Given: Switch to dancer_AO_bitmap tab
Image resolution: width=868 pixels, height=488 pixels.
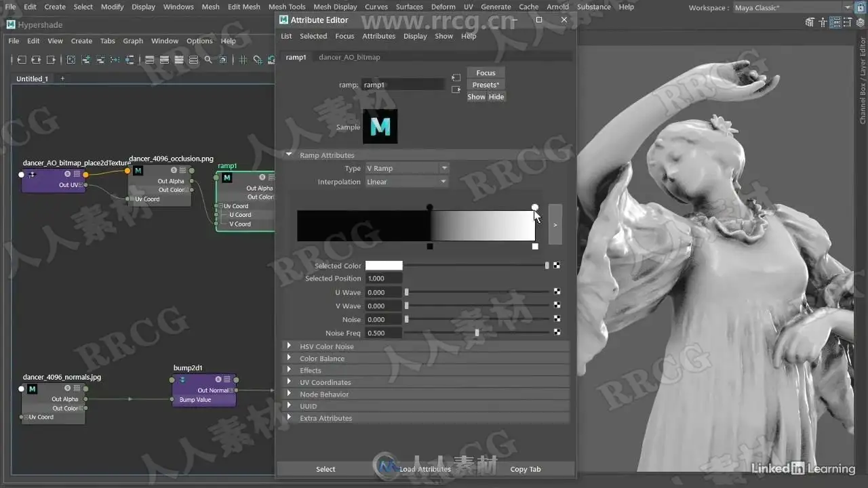Looking at the screenshot, I should pos(349,57).
